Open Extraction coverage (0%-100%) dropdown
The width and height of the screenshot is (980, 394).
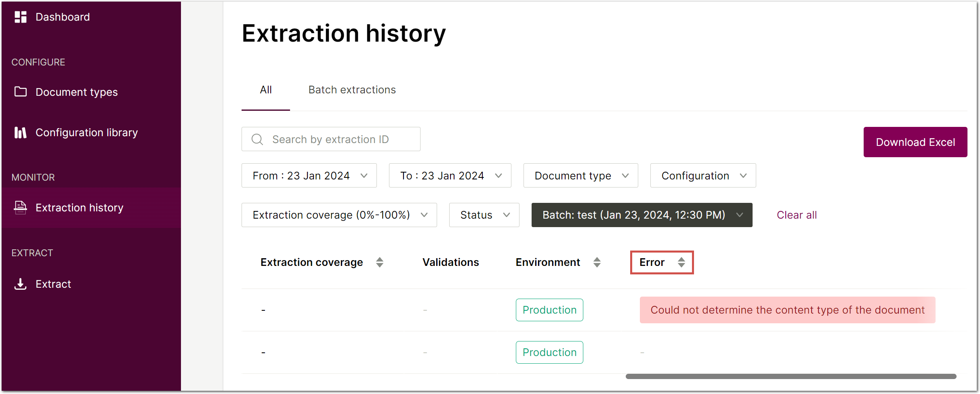tap(339, 215)
